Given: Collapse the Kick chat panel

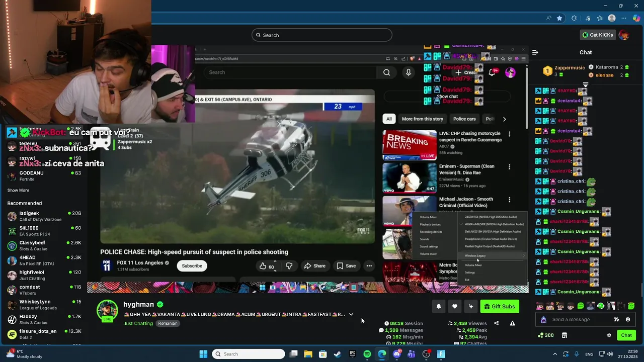Looking at the screenshot, I should coord(535,52).
